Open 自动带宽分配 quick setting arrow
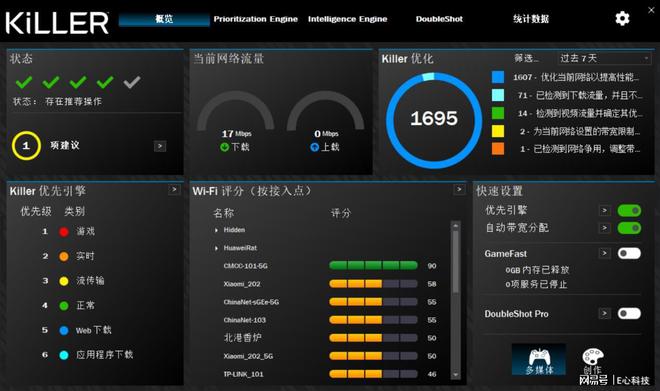 [604, 228]
